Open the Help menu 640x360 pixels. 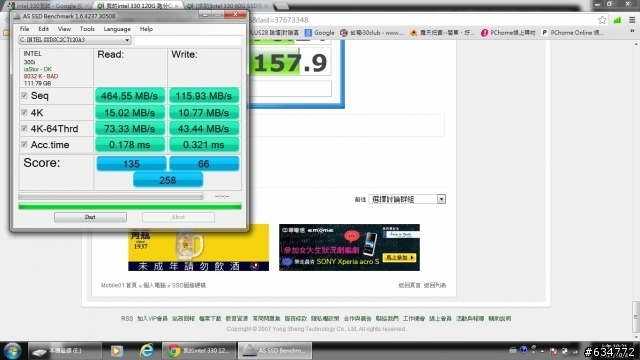[x=146, y=29]
